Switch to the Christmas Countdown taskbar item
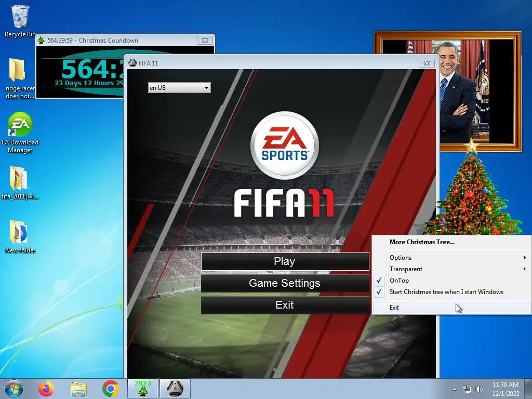532x399 pixels. [x=143, y=389]
